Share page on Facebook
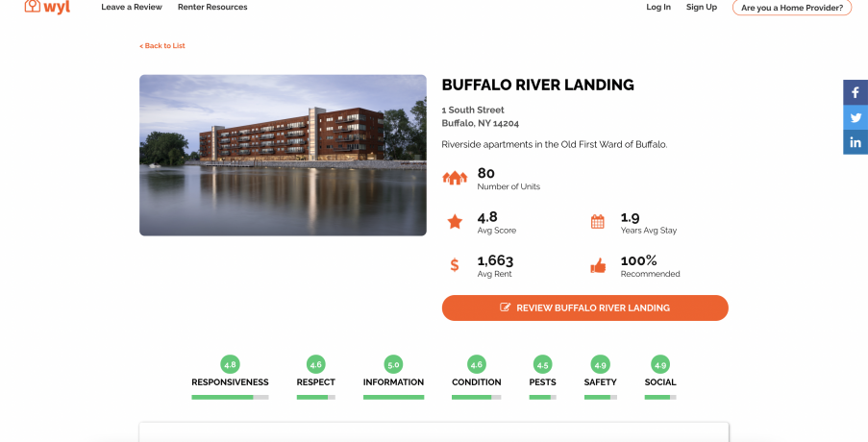Screen dimensions: 868x442 point(856,93)
